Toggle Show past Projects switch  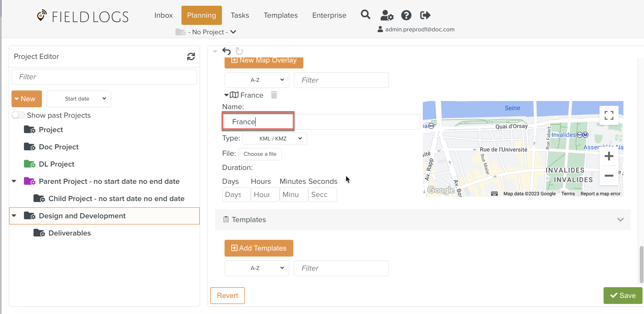pyautogui.click(x=18, y=115)
